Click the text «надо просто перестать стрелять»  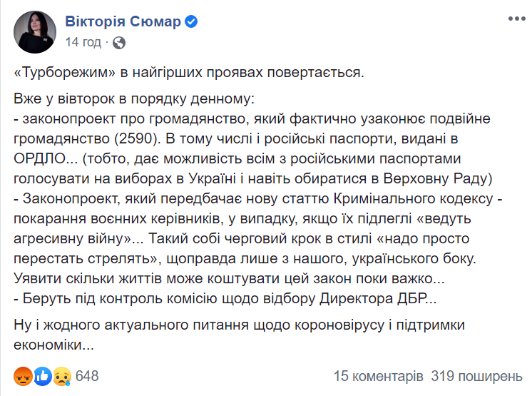(242, 249)
